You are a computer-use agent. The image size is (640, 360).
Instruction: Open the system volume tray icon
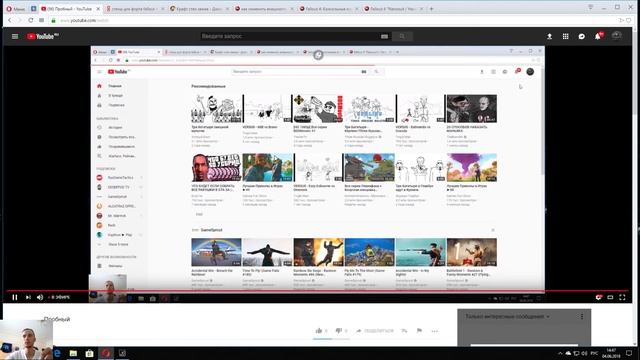coord(584,353)
